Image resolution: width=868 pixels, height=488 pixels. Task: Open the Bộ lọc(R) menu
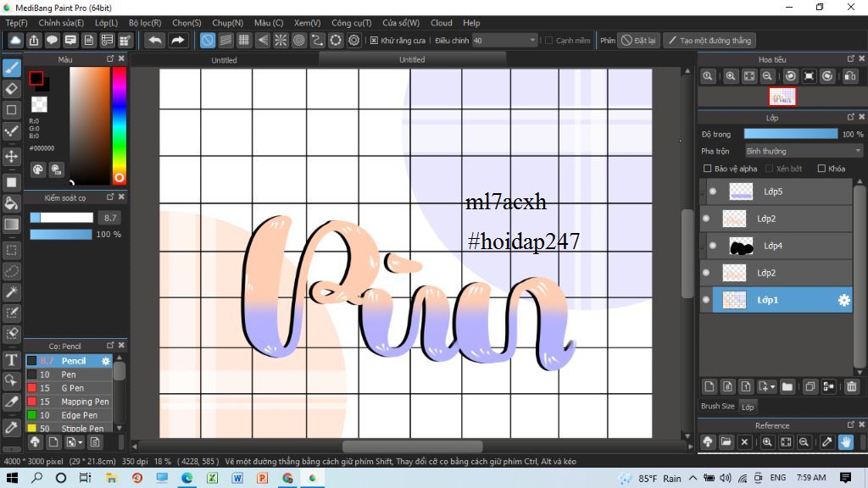(x=145, y=23)
